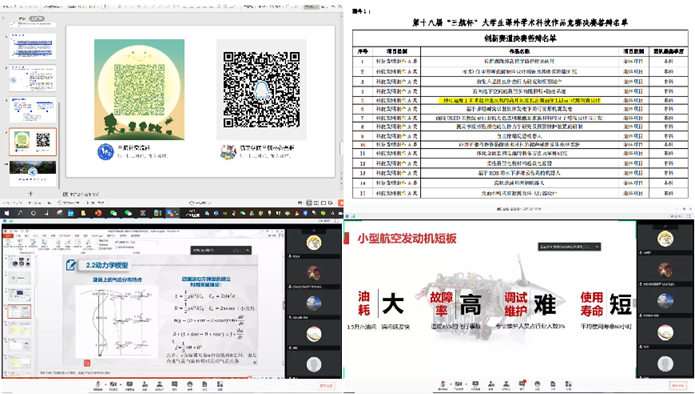This screenshot has width=695, height=394.
Task: Click top participant avatar in bottom-left meeting
Action: (x=314, y=242)
